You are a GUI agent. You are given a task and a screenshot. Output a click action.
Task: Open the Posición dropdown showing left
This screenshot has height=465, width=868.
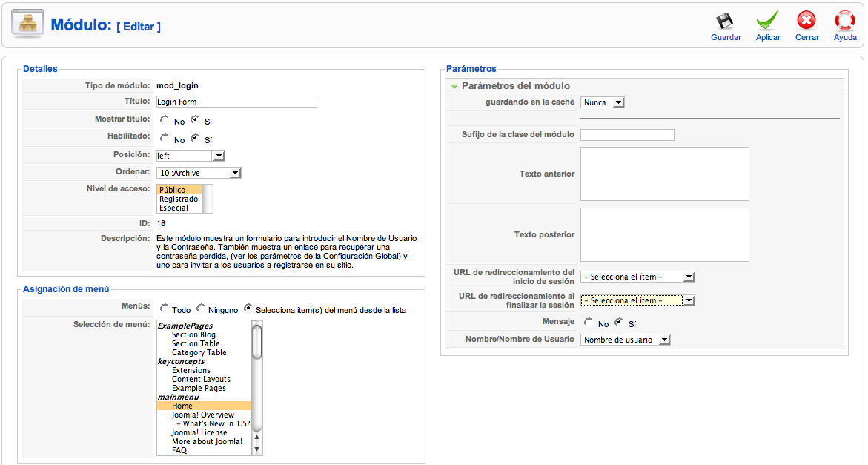(218, 156)
